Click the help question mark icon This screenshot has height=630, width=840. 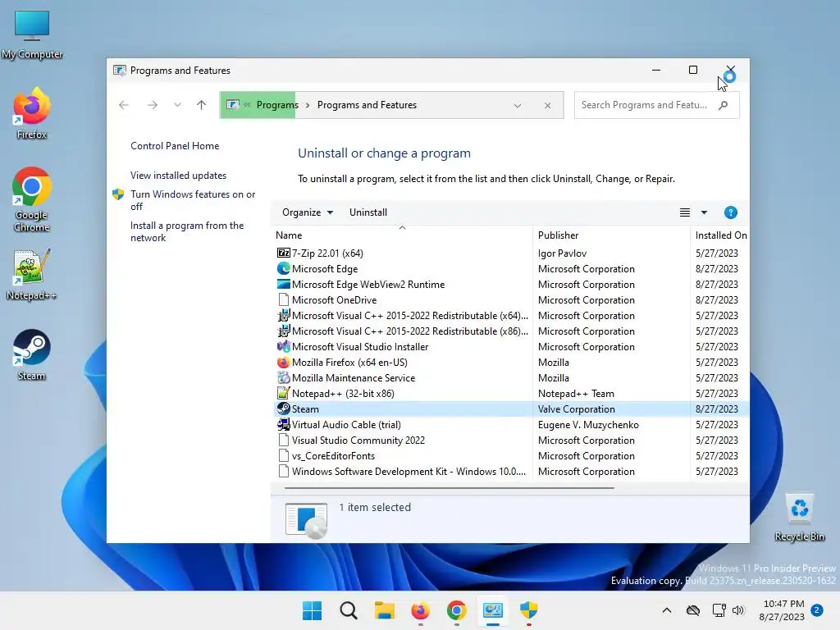(x=730, y=212)
